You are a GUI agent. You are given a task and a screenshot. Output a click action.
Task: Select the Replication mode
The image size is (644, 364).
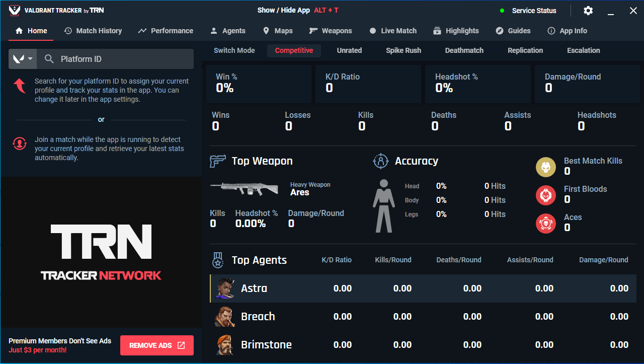pyautogui.click(x=525, y=50)
